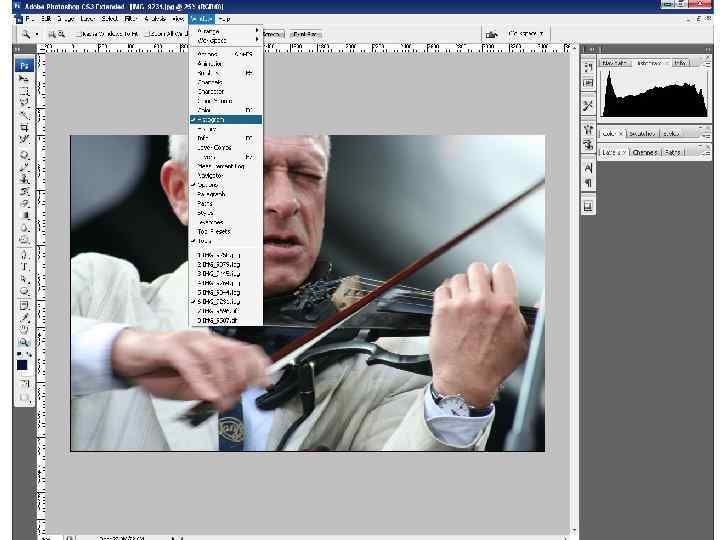Uncheck Tools in the Window menu
720x540 pixels.
click(x=226, y=241)
